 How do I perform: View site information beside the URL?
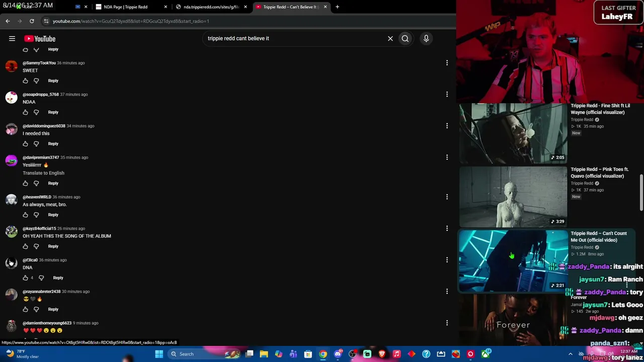coord(46,21)
